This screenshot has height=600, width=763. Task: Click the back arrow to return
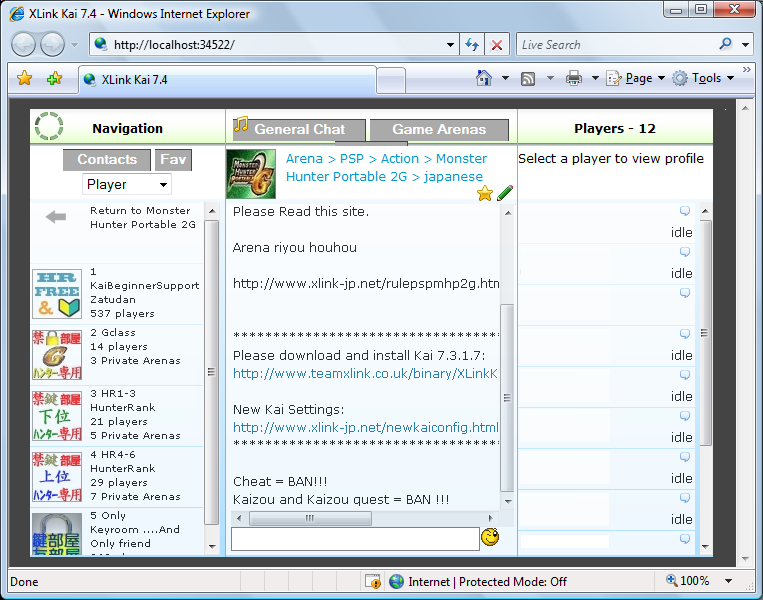tap(56, 217)
